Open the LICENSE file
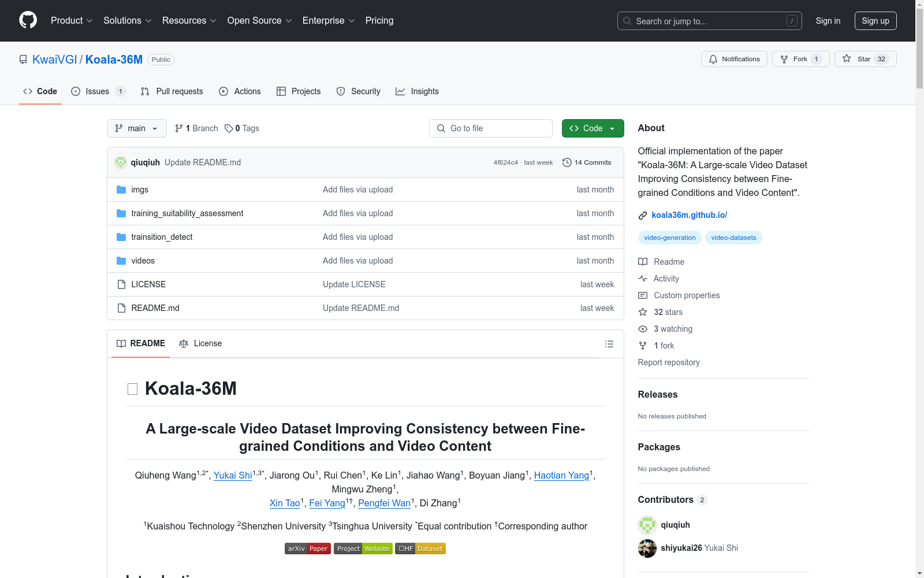 (148, 284)
